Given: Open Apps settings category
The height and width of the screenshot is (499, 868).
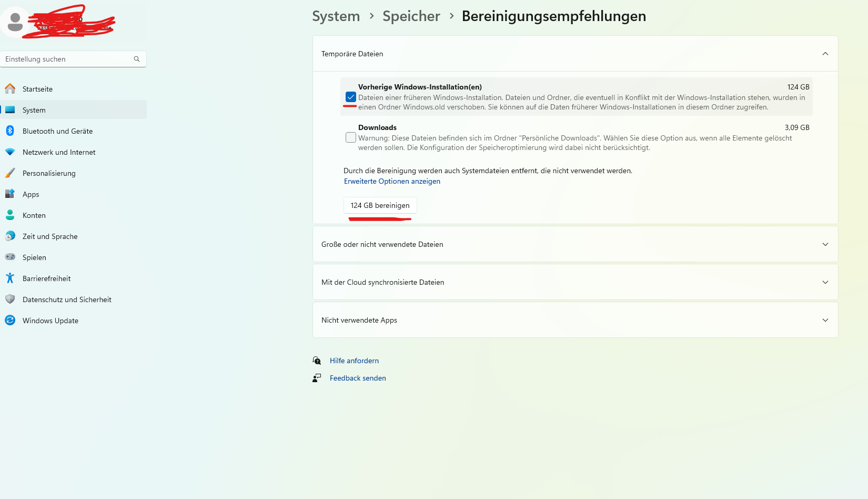Looking at the screenshot, I should [73, 194].
